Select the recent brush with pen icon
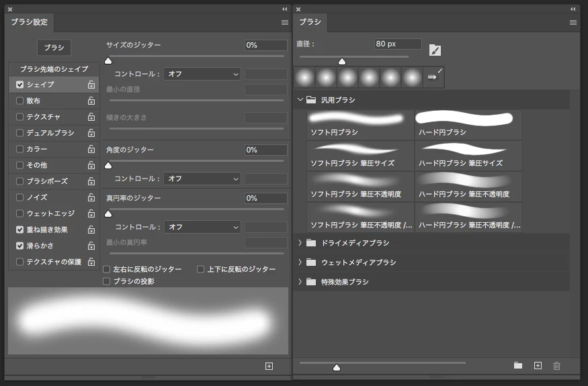This screenshot has height=386, width=588. tap(434, 78)
